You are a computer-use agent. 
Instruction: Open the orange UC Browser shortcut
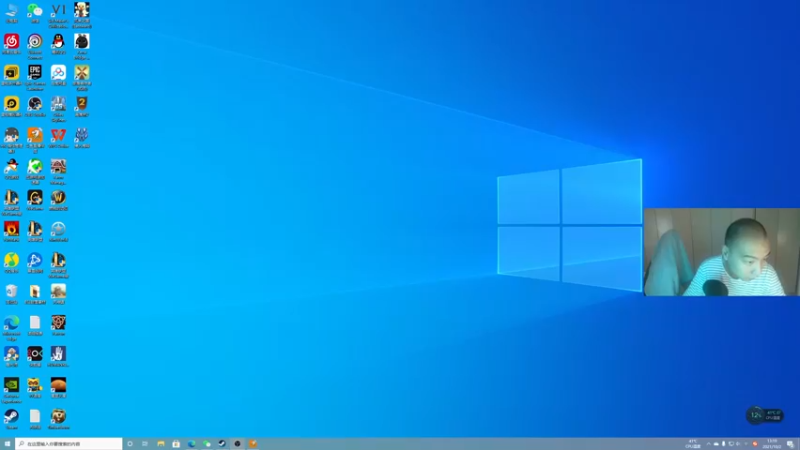point(35,139)
